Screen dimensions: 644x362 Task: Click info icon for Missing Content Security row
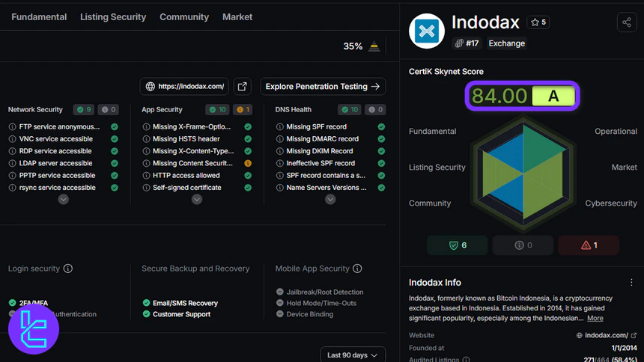146,163
